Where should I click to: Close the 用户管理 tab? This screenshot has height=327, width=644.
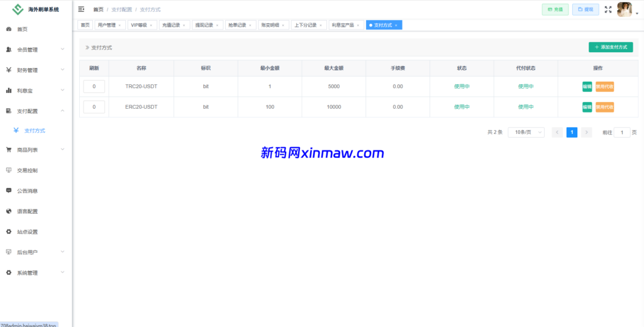tap(119, 26)
